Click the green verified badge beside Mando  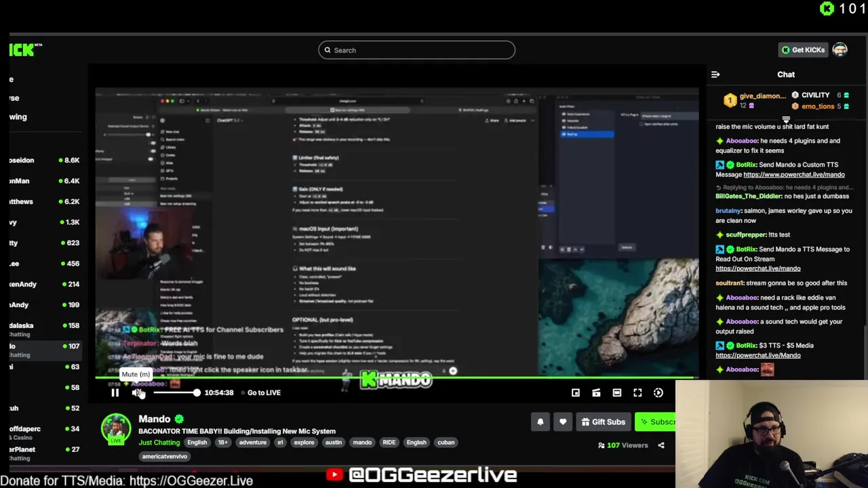(x=179, y=420)
